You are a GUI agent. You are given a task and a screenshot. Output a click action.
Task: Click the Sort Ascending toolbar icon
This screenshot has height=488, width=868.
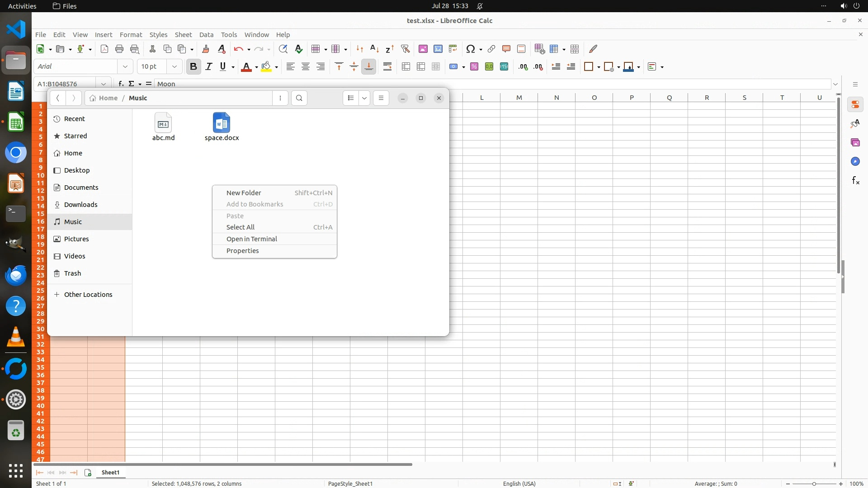pos(374,49)
